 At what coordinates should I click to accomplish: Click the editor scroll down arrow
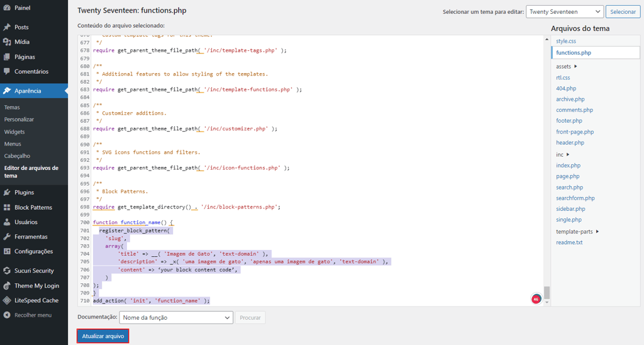pos(547,302)
